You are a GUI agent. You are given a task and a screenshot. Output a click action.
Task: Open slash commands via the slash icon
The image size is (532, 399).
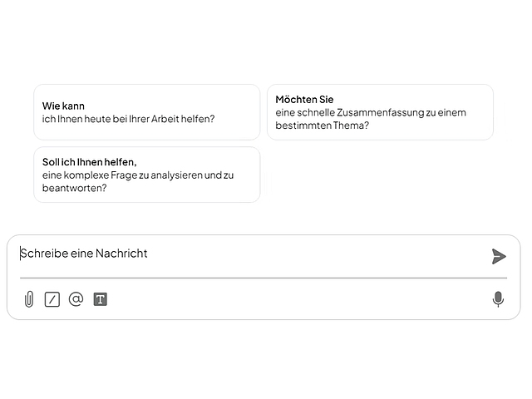click(x=52, y=299)
